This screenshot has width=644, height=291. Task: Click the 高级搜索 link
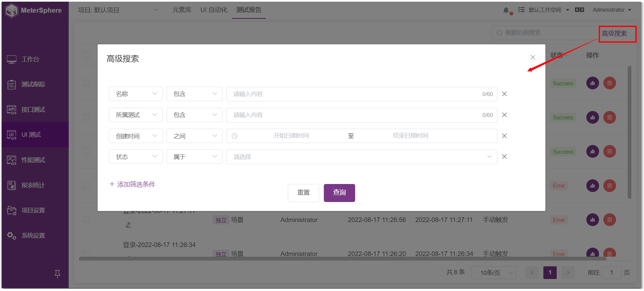point(614,34)
